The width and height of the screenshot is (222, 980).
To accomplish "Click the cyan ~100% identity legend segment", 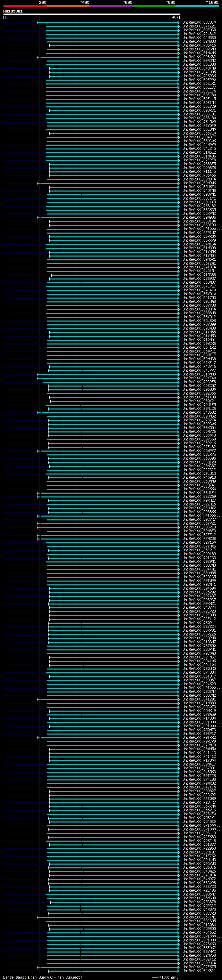I will 197,6.
